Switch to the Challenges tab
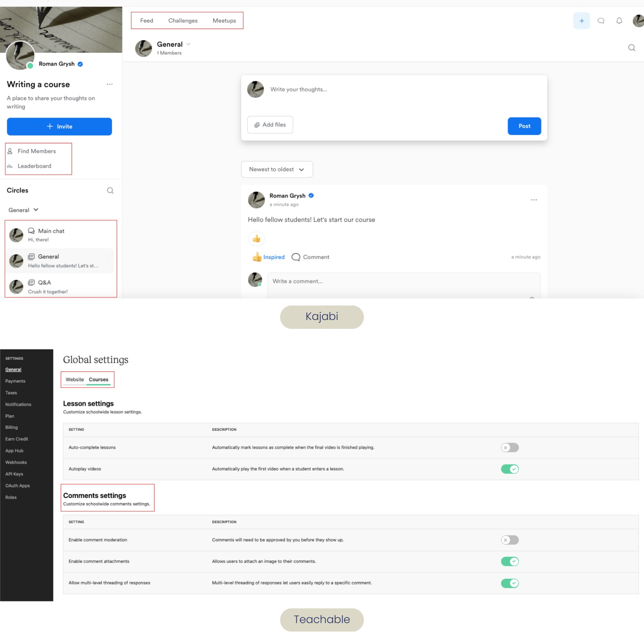The width and height of the screenshot is (644, 644). [183, 21]
